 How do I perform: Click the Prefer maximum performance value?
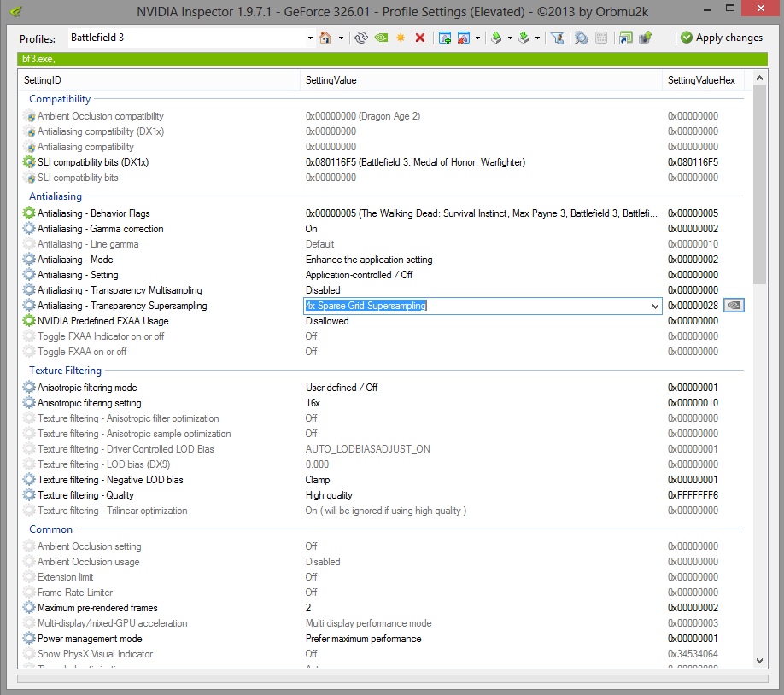[363, 639]
